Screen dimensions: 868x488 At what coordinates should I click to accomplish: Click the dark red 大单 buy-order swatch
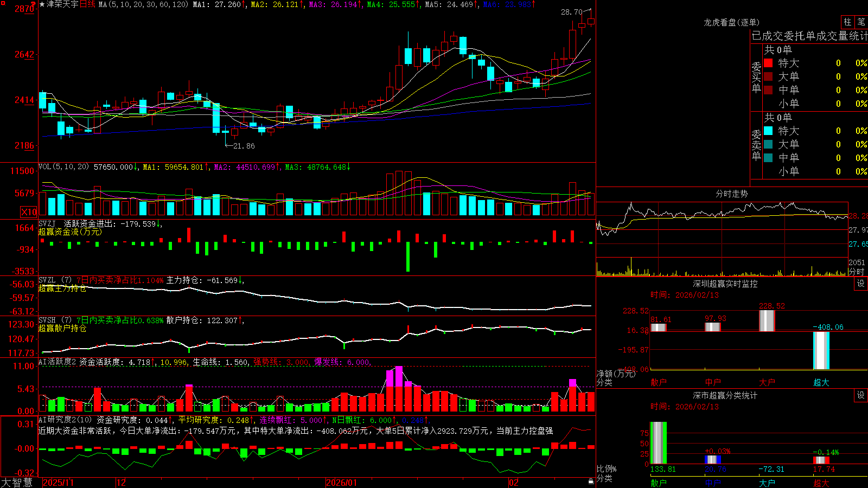click(x=768, y=76)
